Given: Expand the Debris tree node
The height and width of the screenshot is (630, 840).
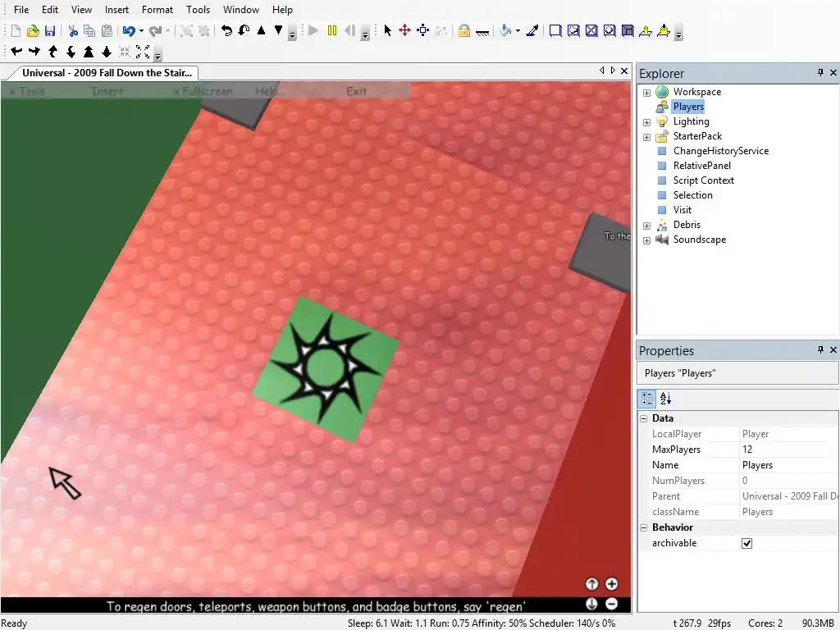Looking at the screenshot, I should (x=646, y=226).
